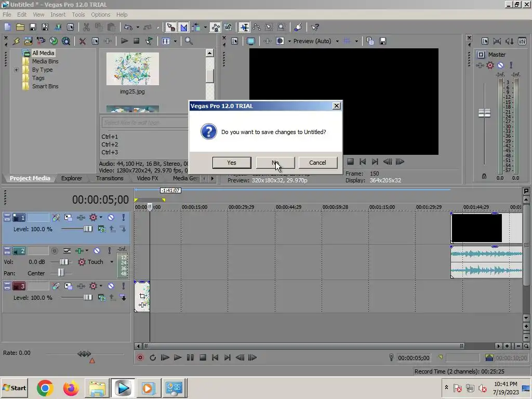The height and width of the screenshot is (399, 532).
Task: Click the Save Snapshot disk icon in preview
Action: point(383,41)
